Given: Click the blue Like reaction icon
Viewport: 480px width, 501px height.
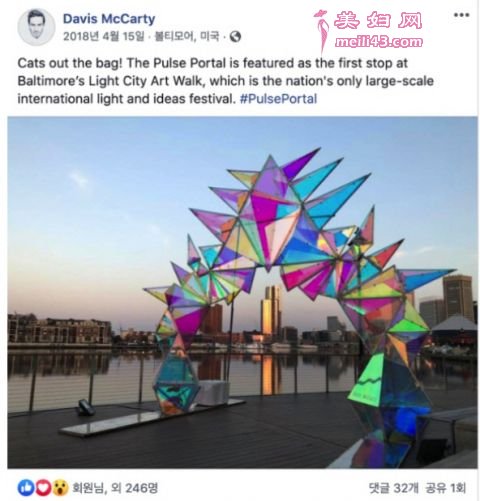Looking at the screenshot, I should click(26, 487).
